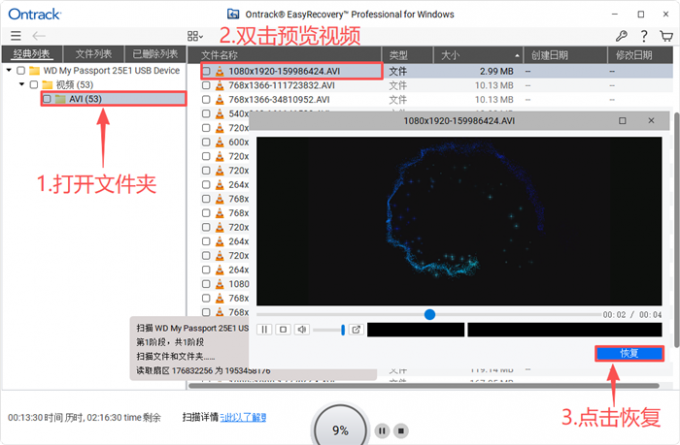Click the 00:13:30 elapsed time status text

coord(84,418)
